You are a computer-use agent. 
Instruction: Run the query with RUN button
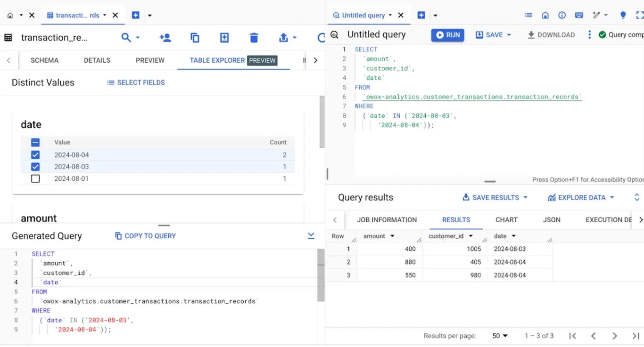(447, 35)
